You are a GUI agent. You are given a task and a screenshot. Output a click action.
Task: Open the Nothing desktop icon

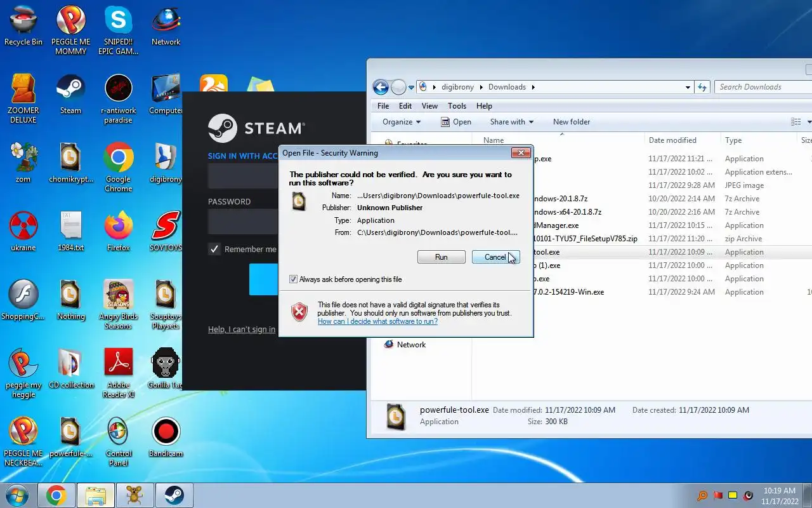[x=71, y=300]
